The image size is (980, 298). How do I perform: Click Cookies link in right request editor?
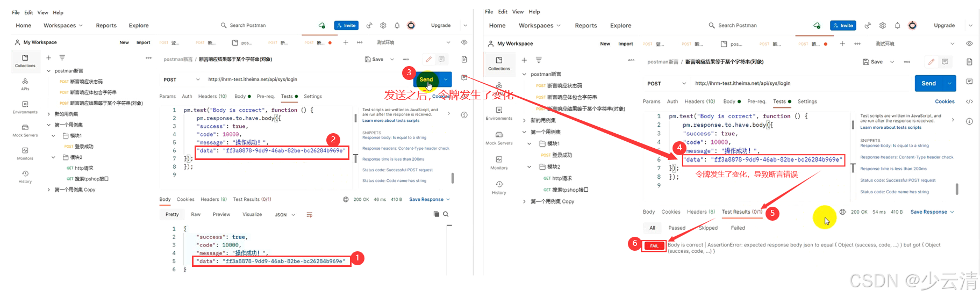945,101
